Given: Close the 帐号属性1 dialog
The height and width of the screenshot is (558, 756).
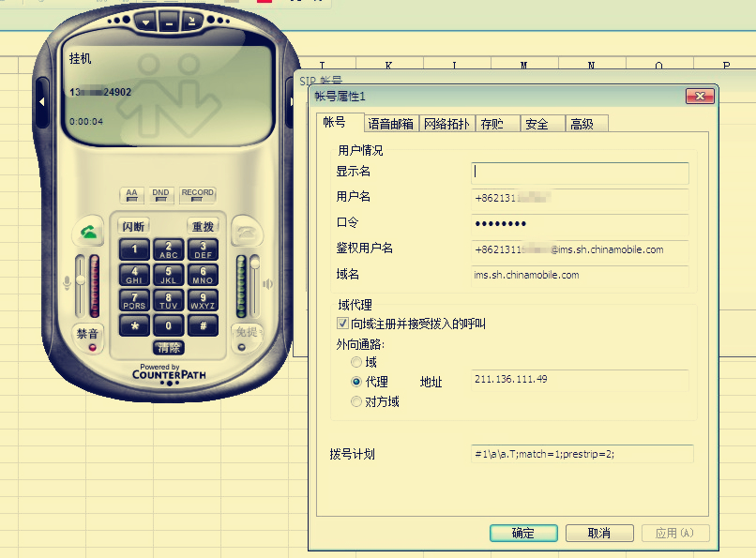Looking at the screenshot, I should click(x=700, y=97).
